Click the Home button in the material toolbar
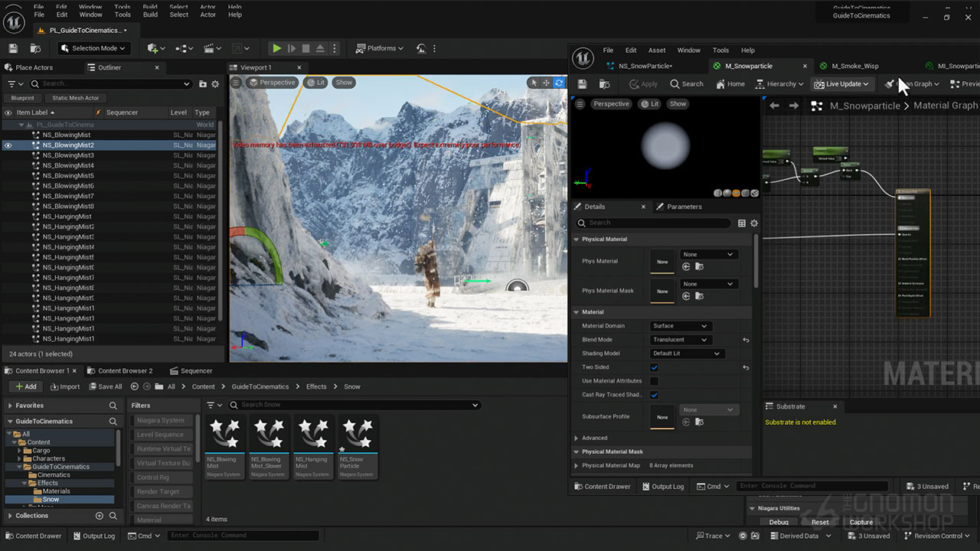The image size is (980, 551). coord(729,84)
